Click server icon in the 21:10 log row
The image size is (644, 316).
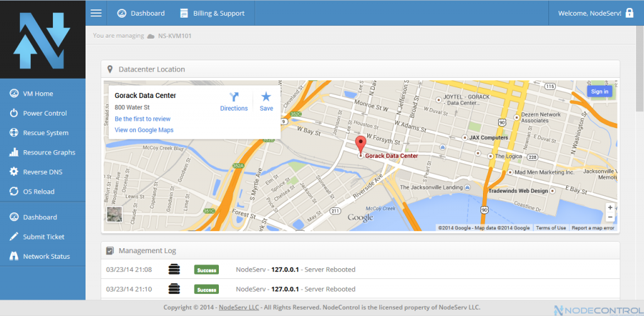(174, 290)
